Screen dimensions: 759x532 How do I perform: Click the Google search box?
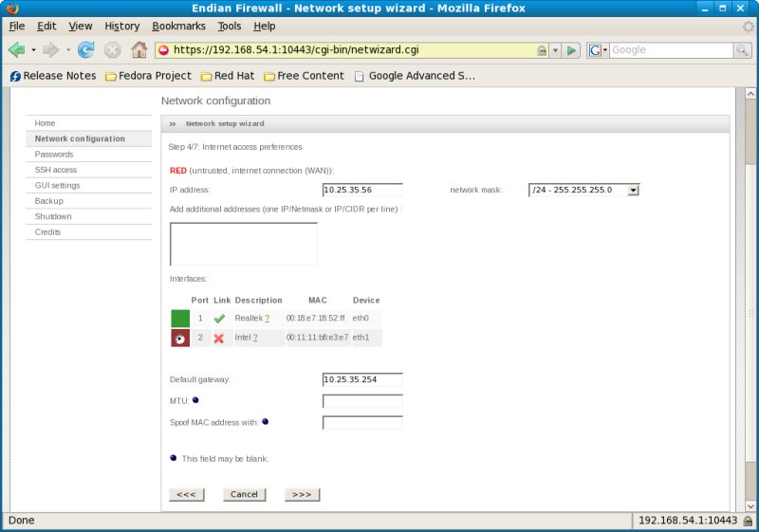click(x=671, y=50)
